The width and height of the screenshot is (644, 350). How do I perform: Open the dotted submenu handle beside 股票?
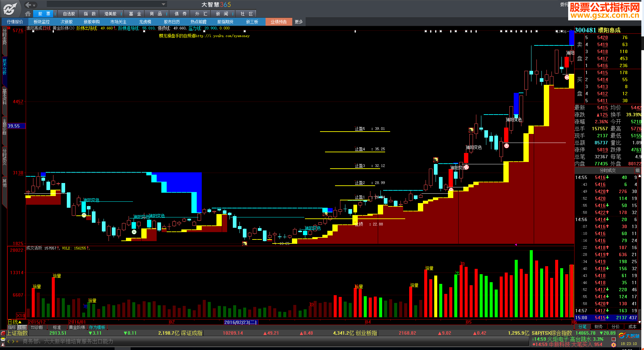coord(55,14)
